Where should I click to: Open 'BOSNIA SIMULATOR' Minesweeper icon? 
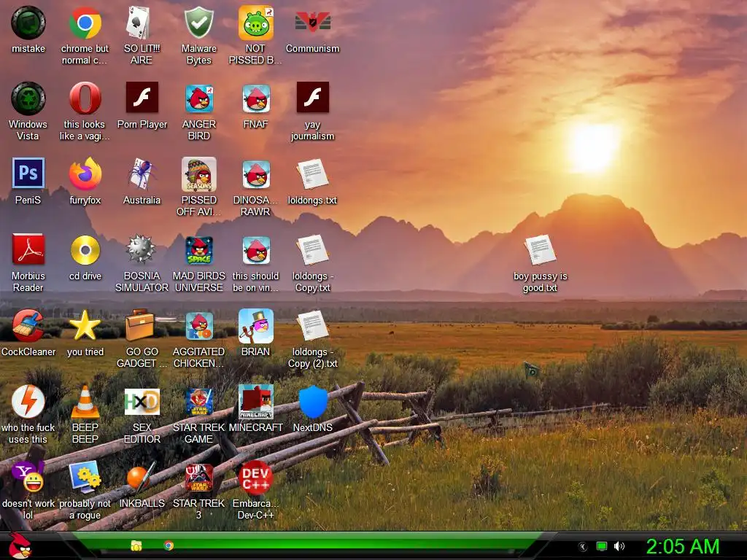point(141,249)
